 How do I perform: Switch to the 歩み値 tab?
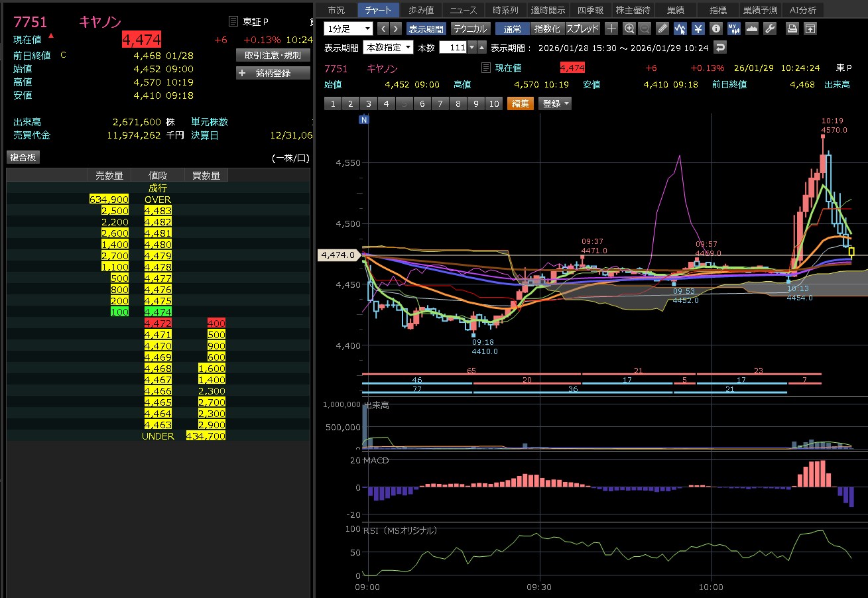click(x=421, y=10)
